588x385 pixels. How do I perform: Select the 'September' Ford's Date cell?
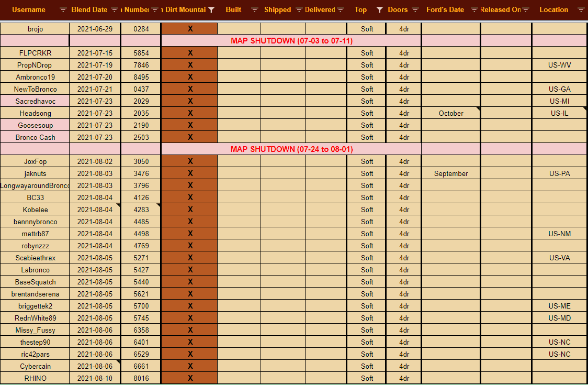point(451,173)
